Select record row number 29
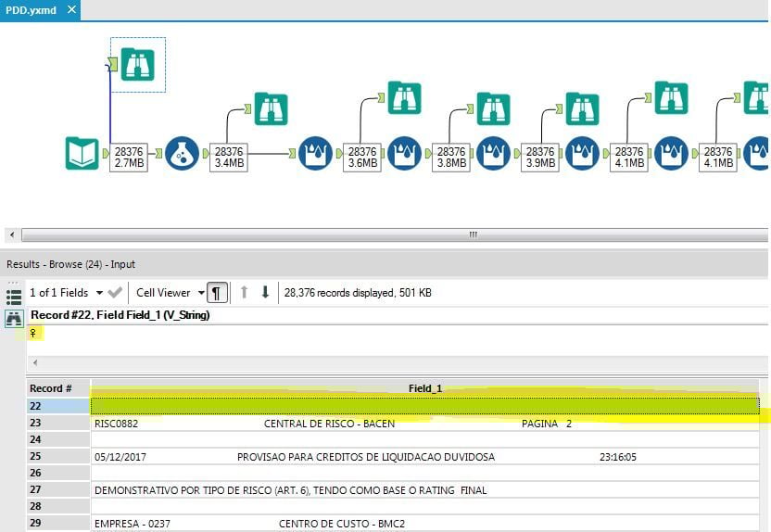The image size is (771, 532). point(58,523)
